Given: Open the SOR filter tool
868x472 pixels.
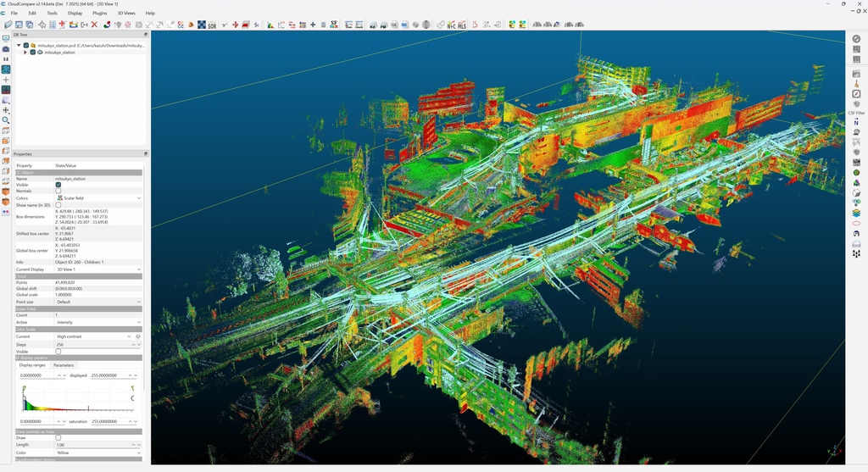Looking at the screenshot, I should (211, 25).
